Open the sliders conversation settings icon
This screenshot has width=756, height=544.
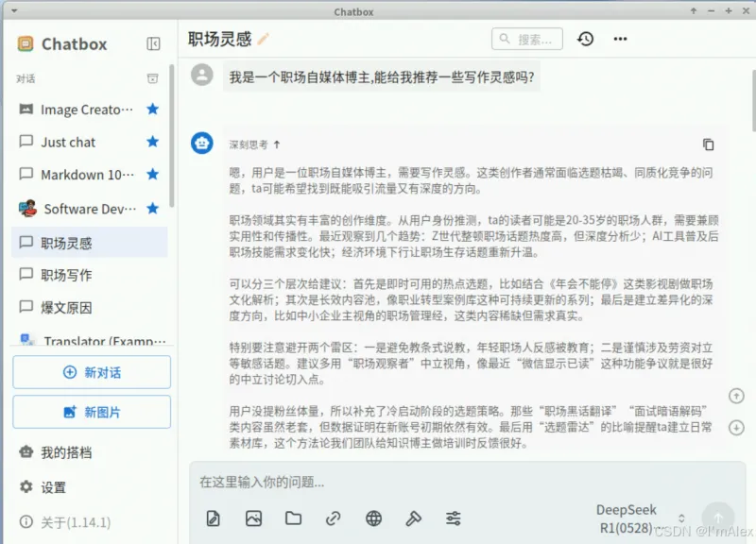[x=454, y=518]
